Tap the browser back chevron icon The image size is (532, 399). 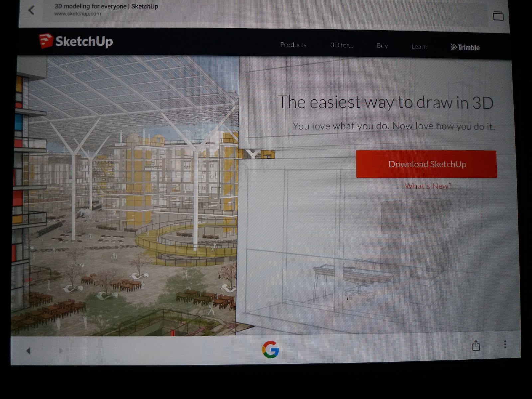[31, 10]
